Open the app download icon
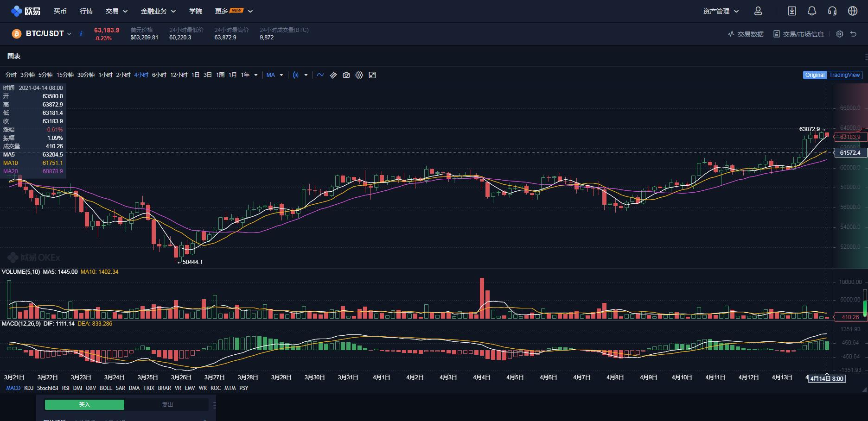This screenshot has height=421, width=868. [x=793, y=11]
